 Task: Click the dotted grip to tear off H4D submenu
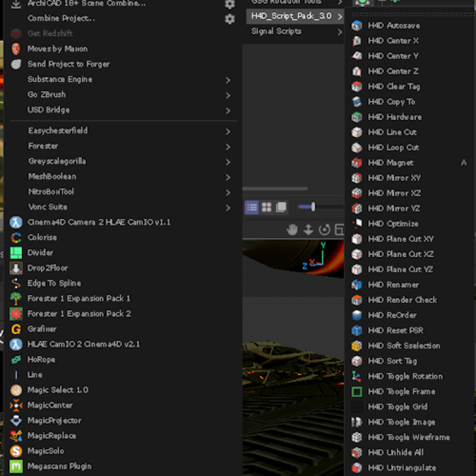pyautogui.click(x=413, y=14)
